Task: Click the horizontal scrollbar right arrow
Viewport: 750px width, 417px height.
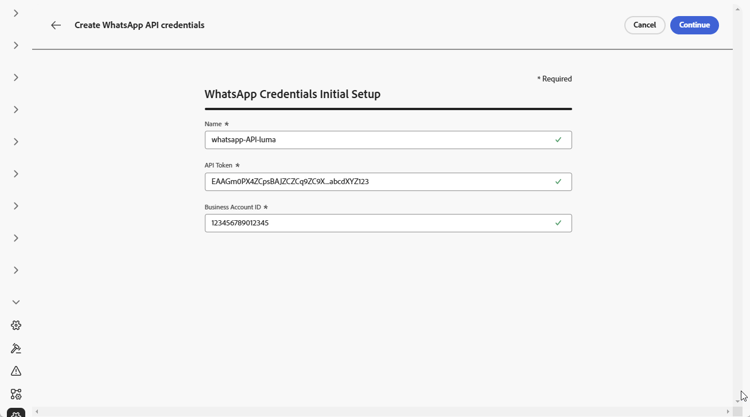Action: click(x=728, y=411)
